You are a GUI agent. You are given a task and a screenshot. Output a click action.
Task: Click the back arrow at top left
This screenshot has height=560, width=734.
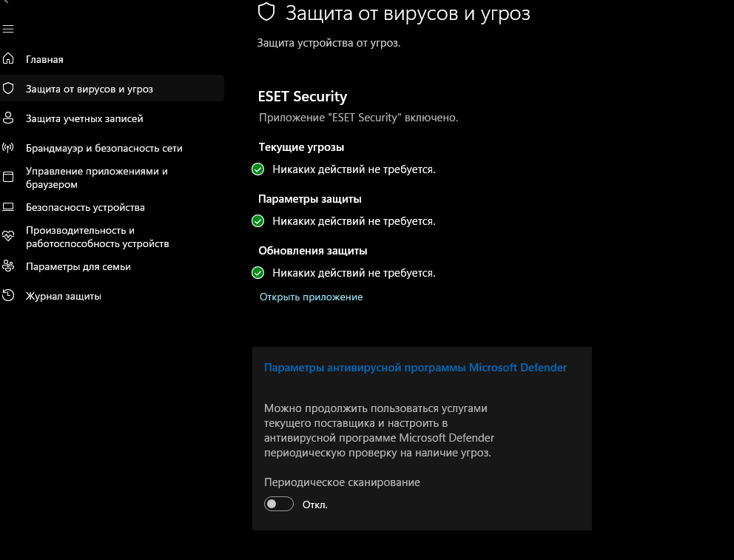click(3, 4)
